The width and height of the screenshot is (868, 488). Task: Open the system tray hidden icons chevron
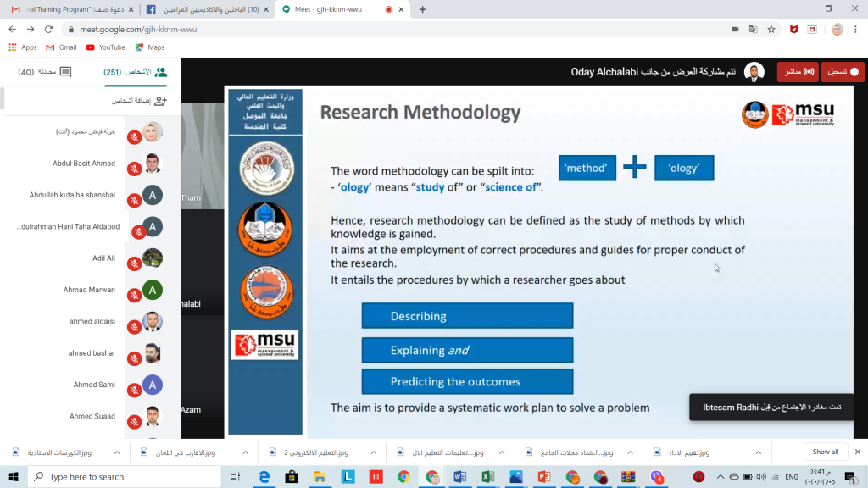721,477
